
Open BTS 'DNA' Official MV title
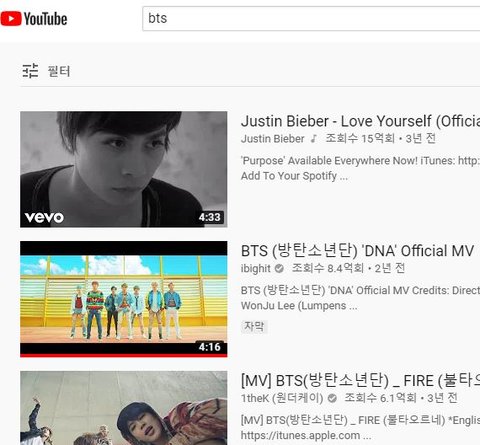357,251
